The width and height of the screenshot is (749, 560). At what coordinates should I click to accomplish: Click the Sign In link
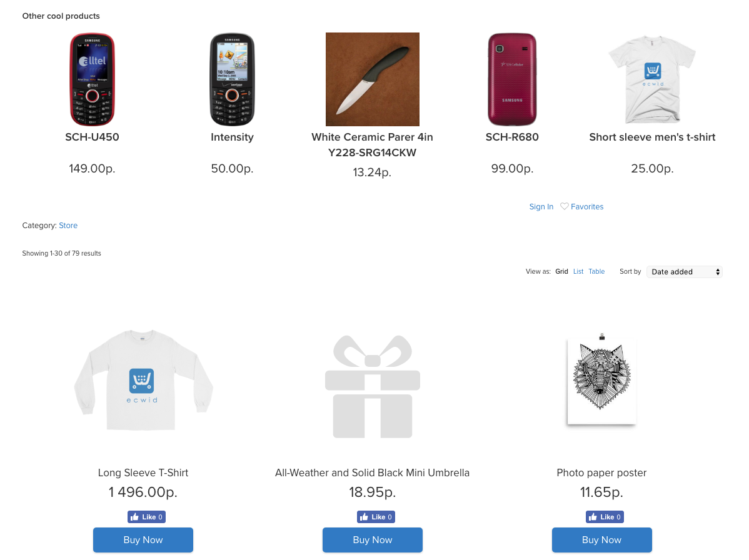(x=541, y=207)
